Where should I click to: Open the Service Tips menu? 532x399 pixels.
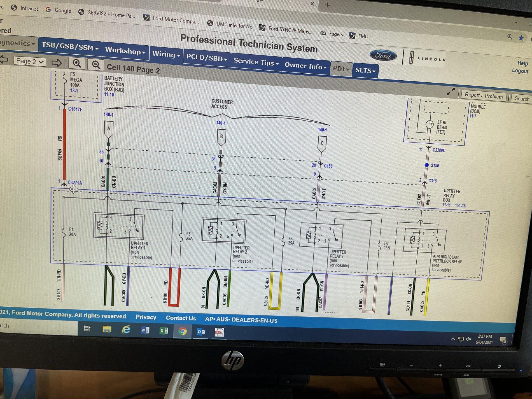click(x=256, y=62)
